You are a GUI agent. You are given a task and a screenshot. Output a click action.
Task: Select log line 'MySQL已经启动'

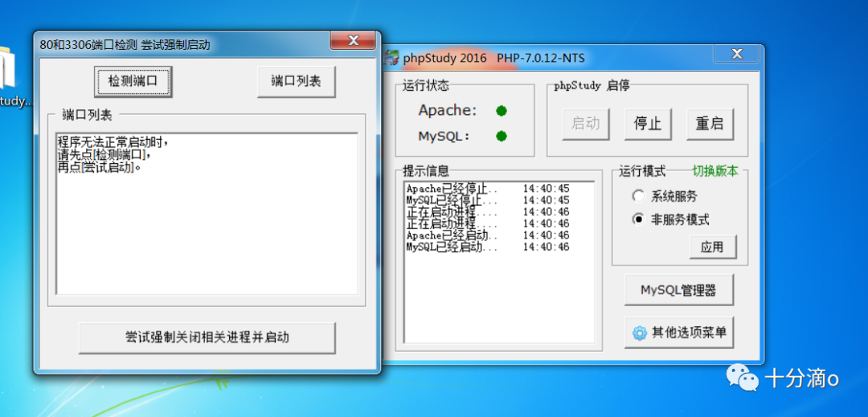[x=487, y=247]
